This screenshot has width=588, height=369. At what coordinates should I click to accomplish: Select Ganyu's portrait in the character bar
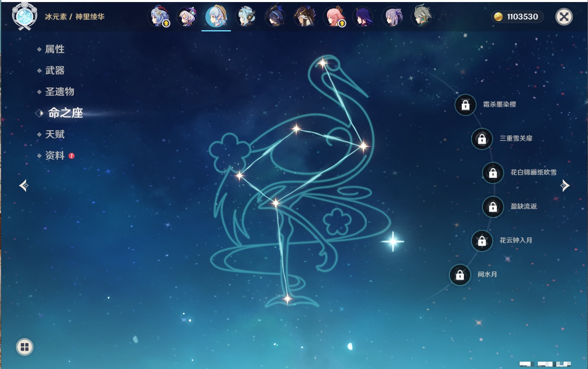coord(159,17)
